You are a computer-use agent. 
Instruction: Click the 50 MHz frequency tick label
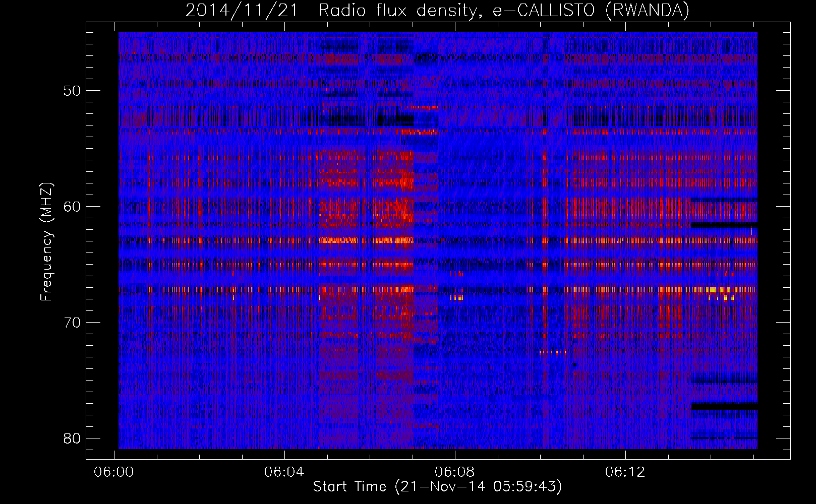coord(72,91)
